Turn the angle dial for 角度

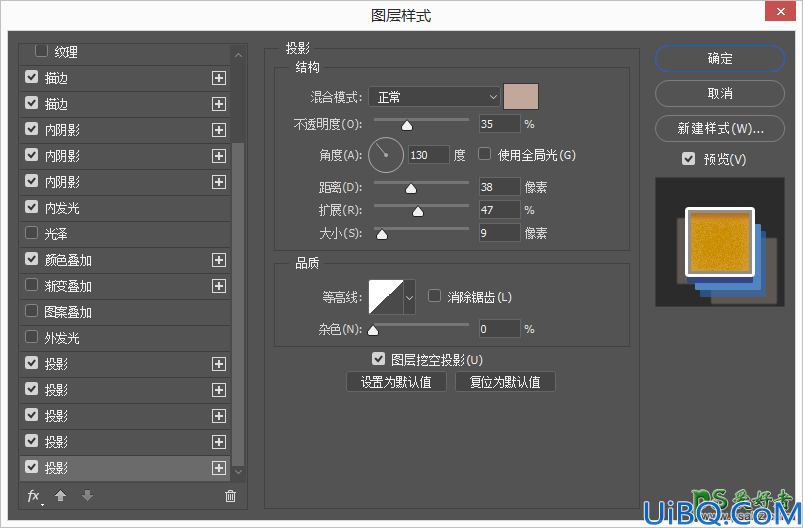[386, 155]
